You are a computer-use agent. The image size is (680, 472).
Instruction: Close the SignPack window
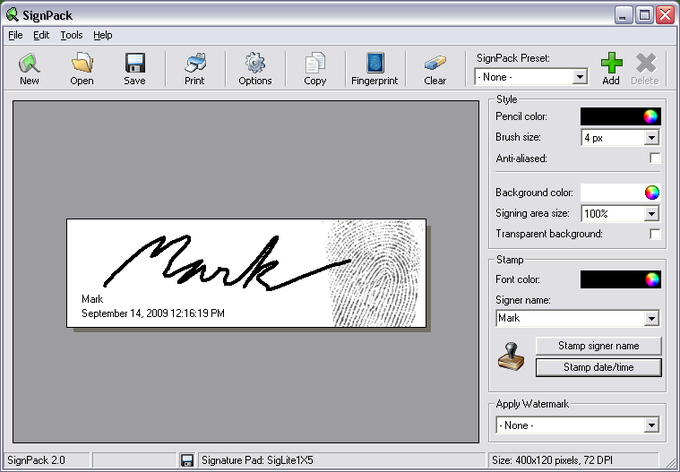(x=665, y=16)
